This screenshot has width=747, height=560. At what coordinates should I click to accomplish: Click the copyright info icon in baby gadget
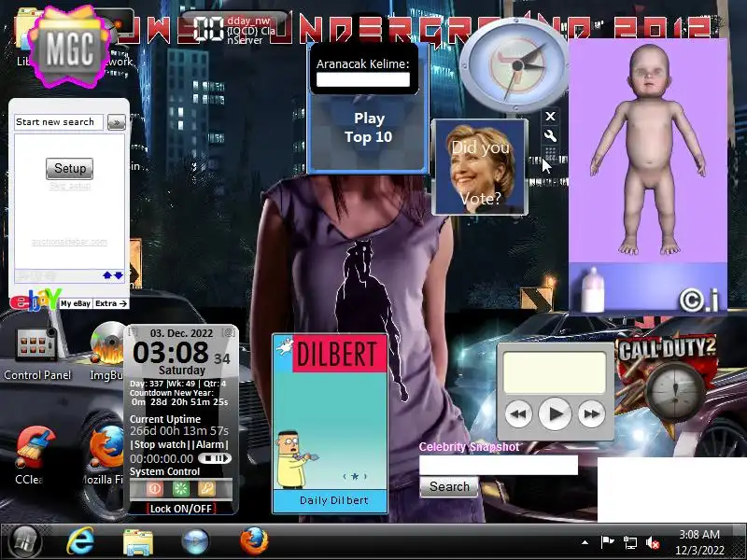pyautogui.click(x=698, y=300)
